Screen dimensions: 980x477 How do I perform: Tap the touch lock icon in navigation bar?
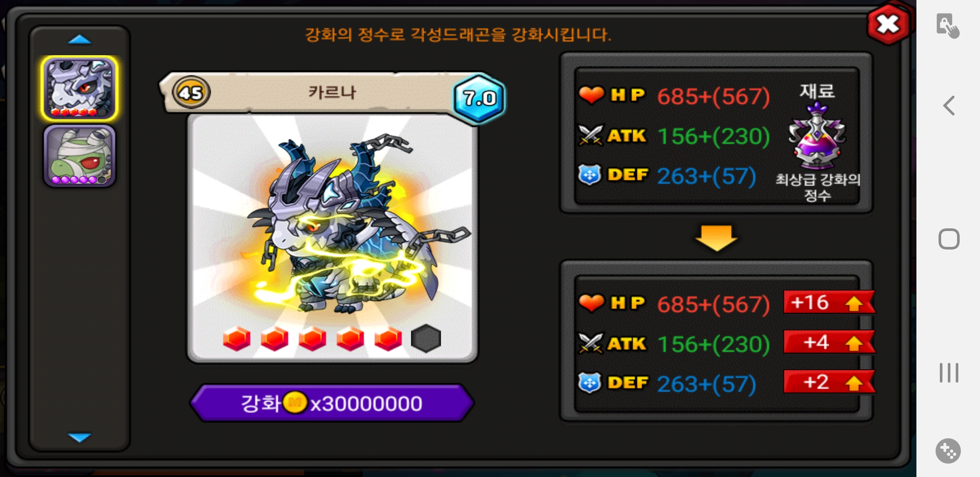[x=948, y=25]
